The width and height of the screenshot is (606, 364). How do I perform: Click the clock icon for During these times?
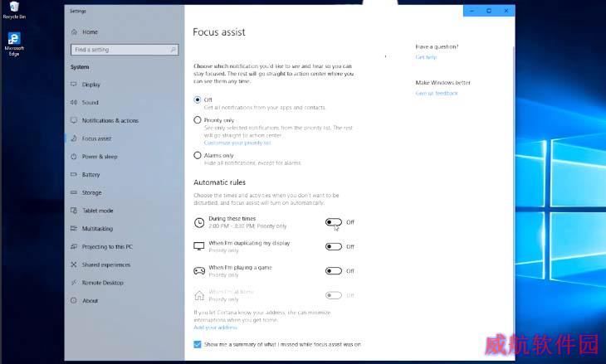[199, 222]
